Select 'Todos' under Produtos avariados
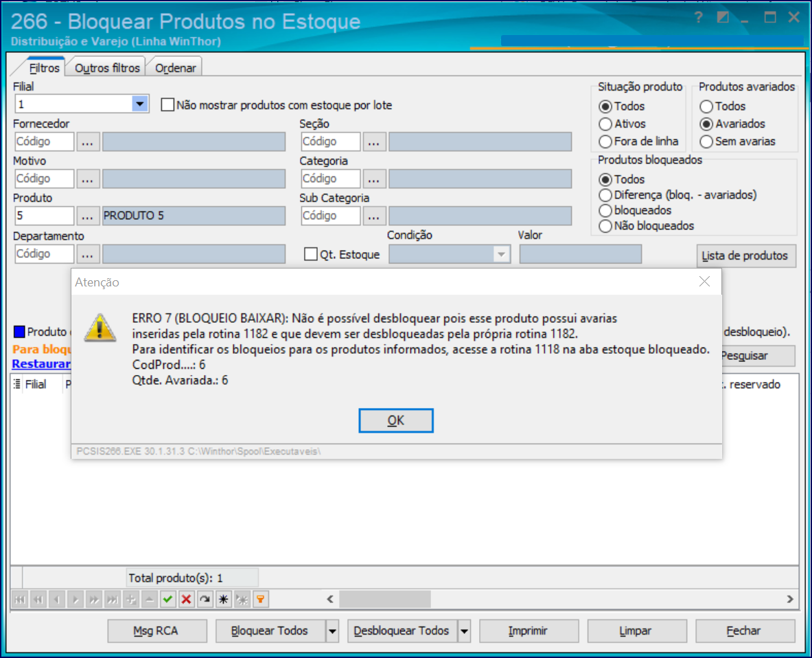812x658 pixels. pos(706,106)
